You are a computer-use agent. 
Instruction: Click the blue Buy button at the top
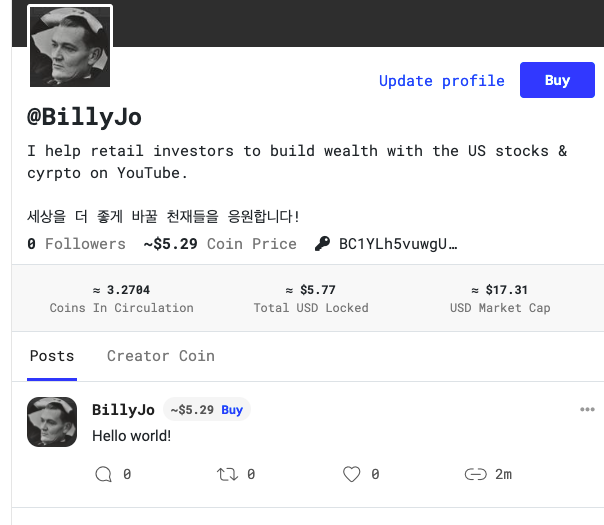click(x=557, y=80)
